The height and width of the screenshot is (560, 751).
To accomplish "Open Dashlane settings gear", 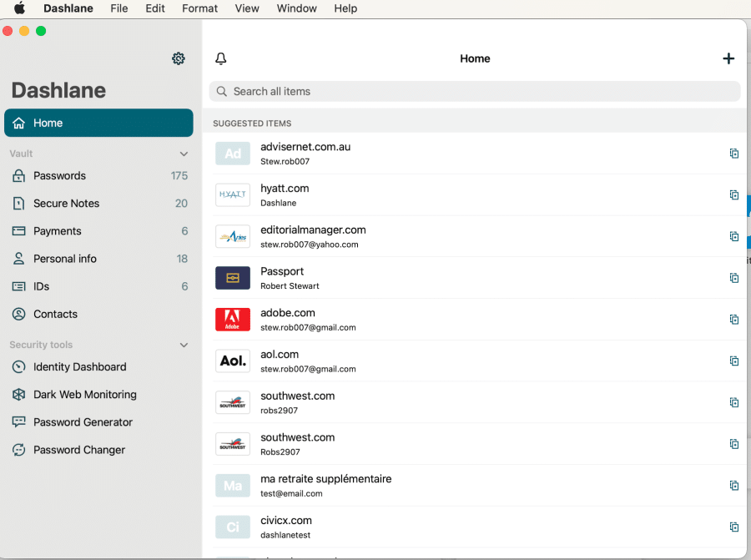I will click(x=179, y=58).
